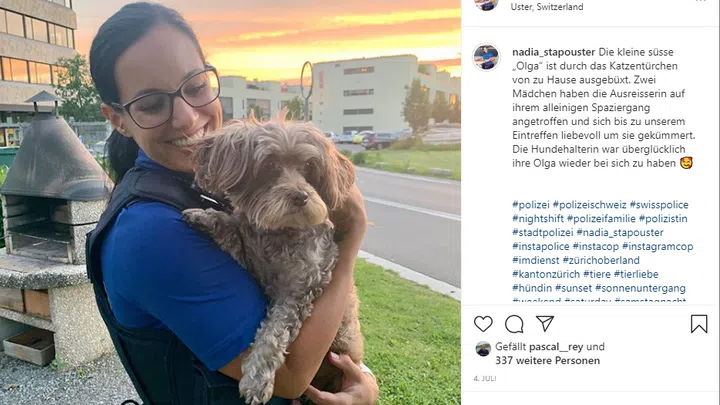The width and height of the screenshot is (720, 405).
Task: Open the Uster, Switzerland location link
Action: (547, 7)
